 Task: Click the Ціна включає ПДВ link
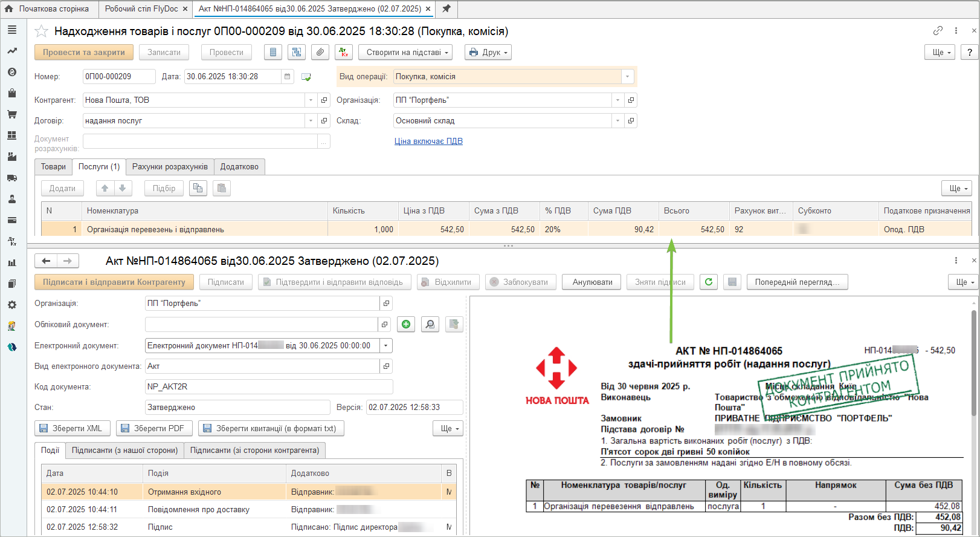pos(428,142)
